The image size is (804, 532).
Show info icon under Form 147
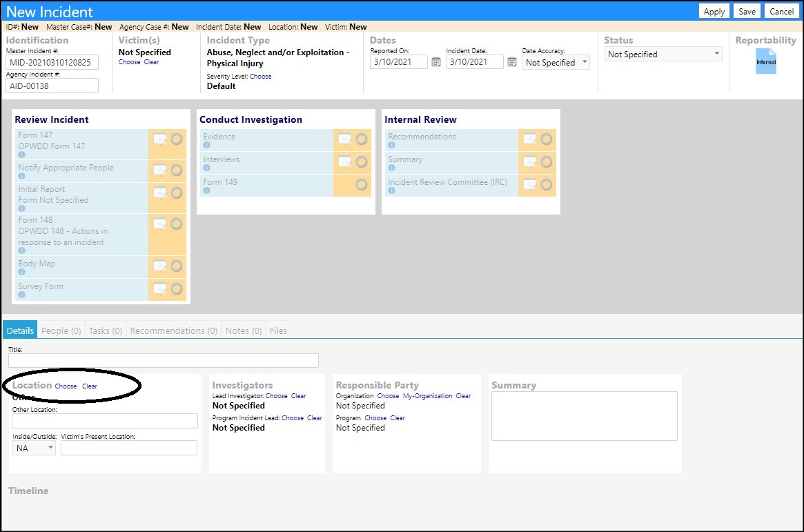pos(21,155)
